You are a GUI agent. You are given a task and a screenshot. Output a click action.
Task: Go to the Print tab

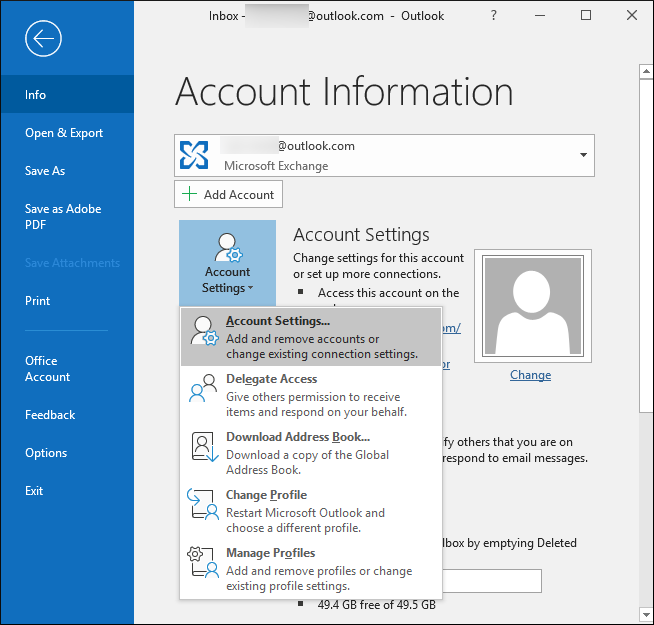click(x=67, y=301)
